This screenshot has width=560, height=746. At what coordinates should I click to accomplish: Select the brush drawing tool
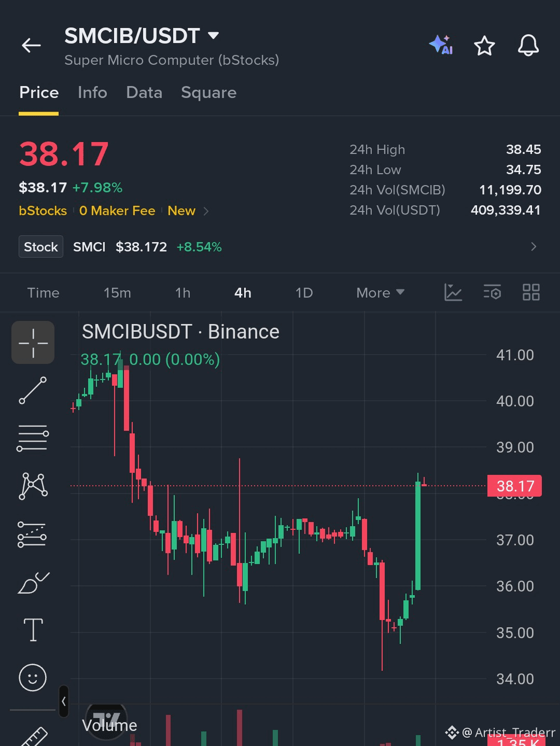33,582
